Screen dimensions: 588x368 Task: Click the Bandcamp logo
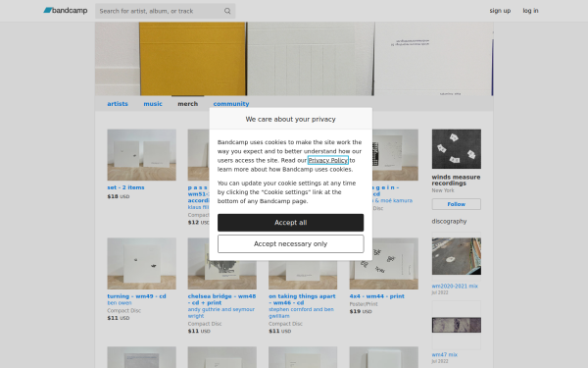pos(66,11)
